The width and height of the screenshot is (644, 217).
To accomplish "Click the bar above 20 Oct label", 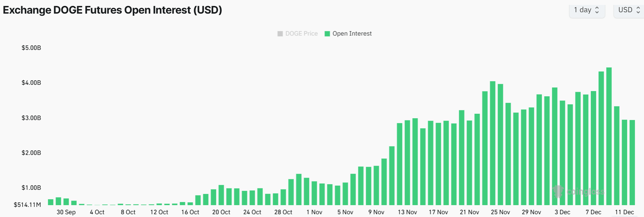I will (221, 195).
